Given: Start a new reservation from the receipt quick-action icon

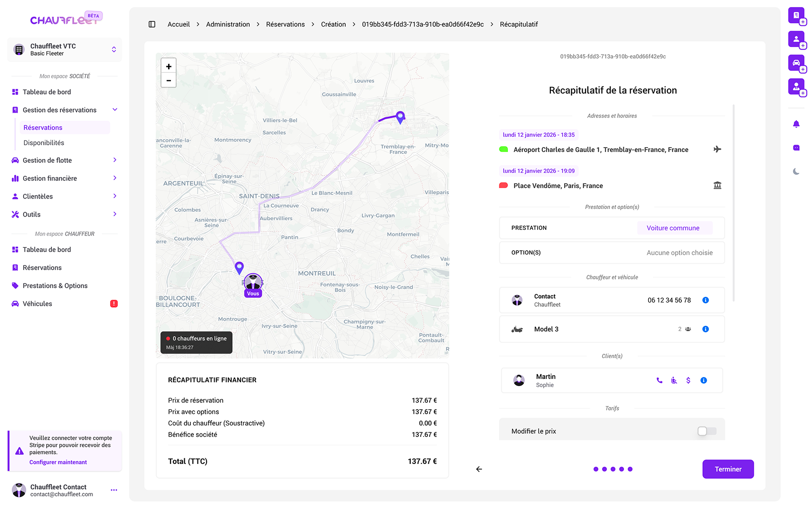Looking at the screenshot, I should 796,16.
